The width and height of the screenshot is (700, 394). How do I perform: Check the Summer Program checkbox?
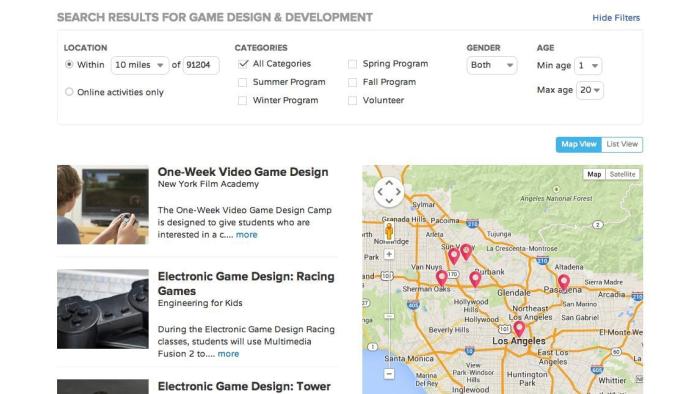242,83
